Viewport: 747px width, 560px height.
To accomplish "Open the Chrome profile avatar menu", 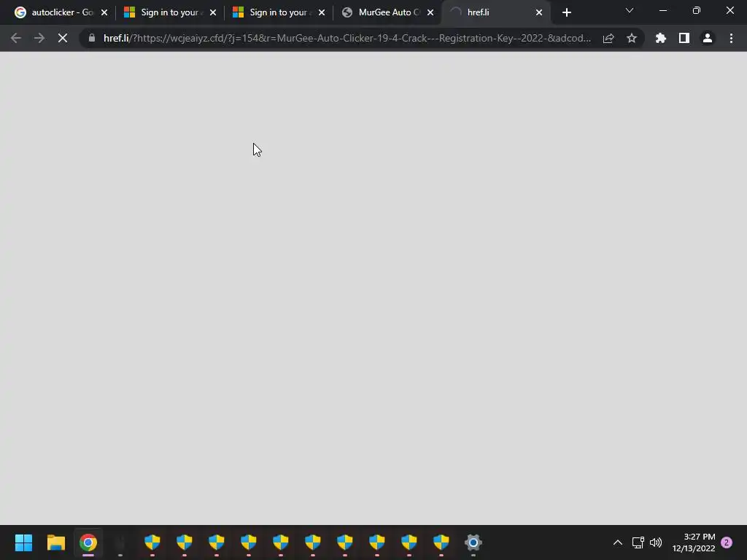I will tap(708, 38).
